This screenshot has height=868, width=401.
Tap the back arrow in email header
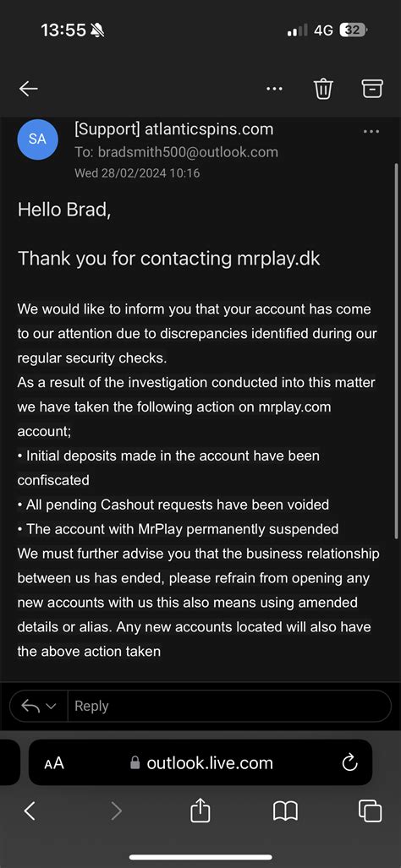point(28,89)
